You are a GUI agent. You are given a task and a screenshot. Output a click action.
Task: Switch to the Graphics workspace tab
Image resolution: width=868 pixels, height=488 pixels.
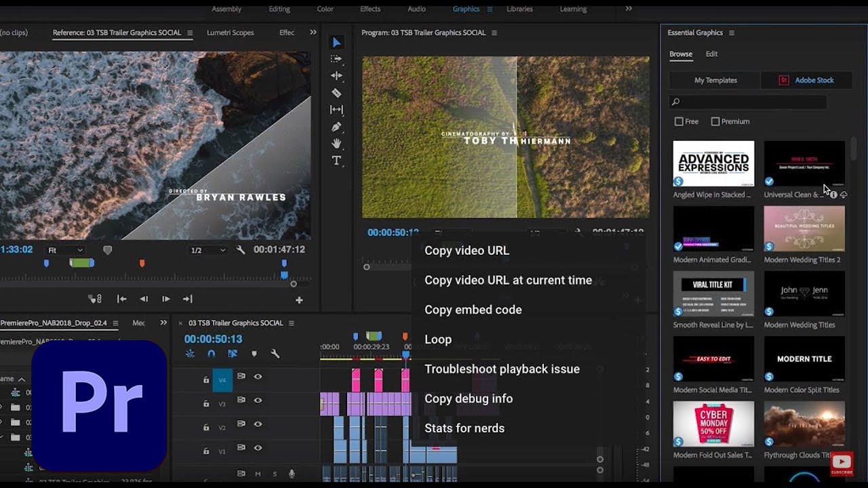point(465,9)
